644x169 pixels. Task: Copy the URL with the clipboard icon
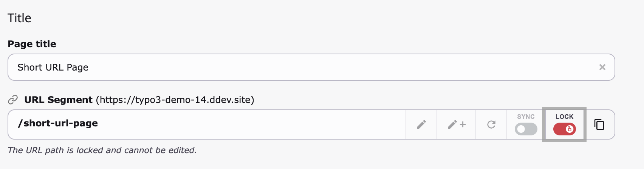(599, 124)
